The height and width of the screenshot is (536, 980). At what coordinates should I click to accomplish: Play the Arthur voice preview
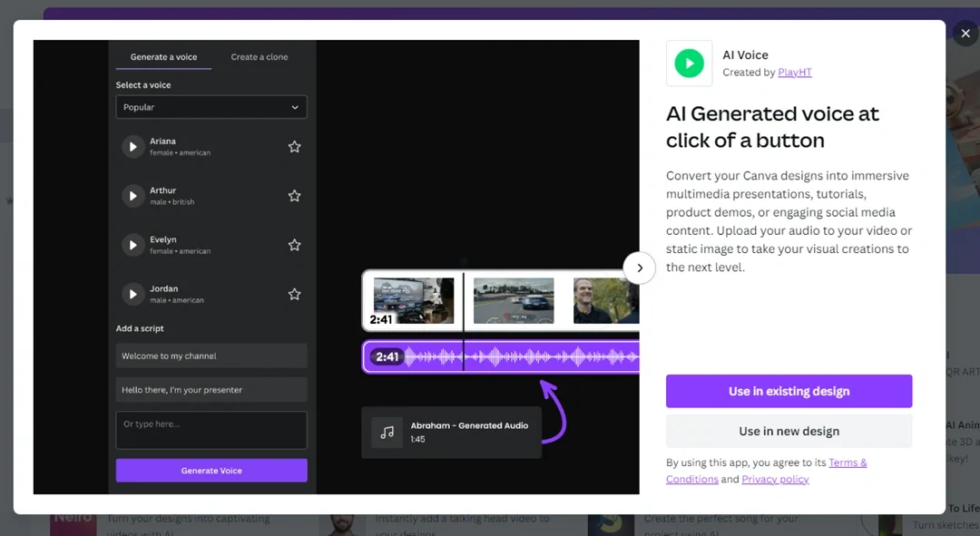click(132, 196)
